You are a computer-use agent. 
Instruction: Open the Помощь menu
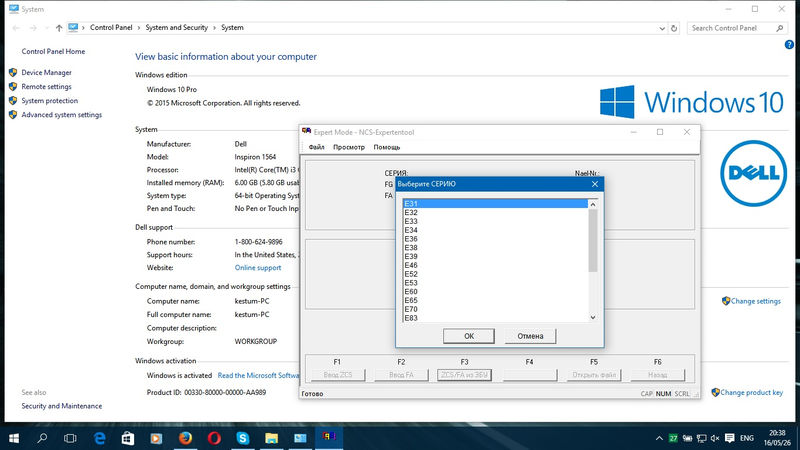click(x=386, y=147)
